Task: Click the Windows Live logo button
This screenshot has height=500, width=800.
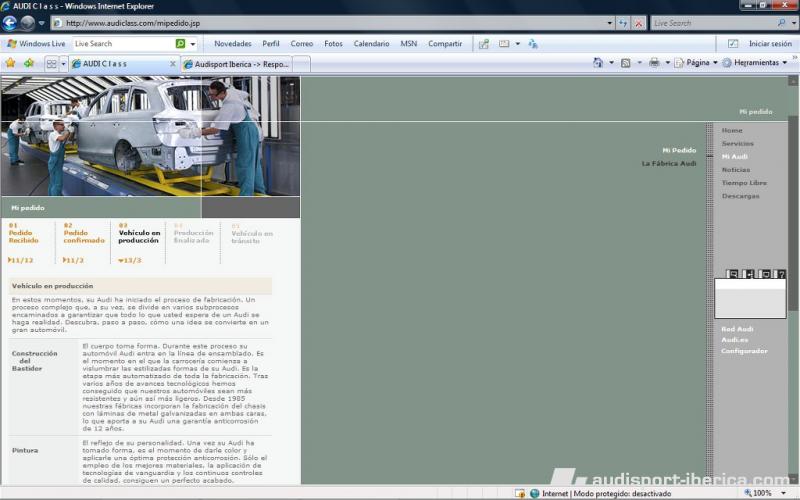Action: pyautogui.click(x=36, y=44)
